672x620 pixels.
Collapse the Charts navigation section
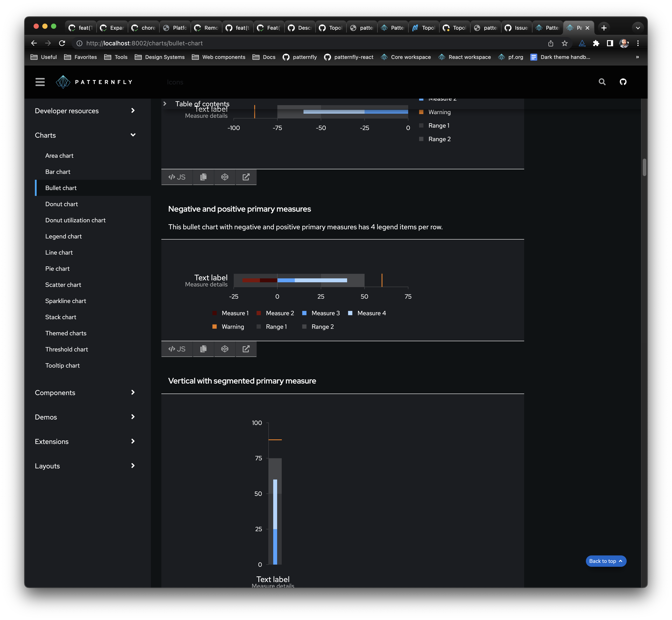(x=133, y=135)
